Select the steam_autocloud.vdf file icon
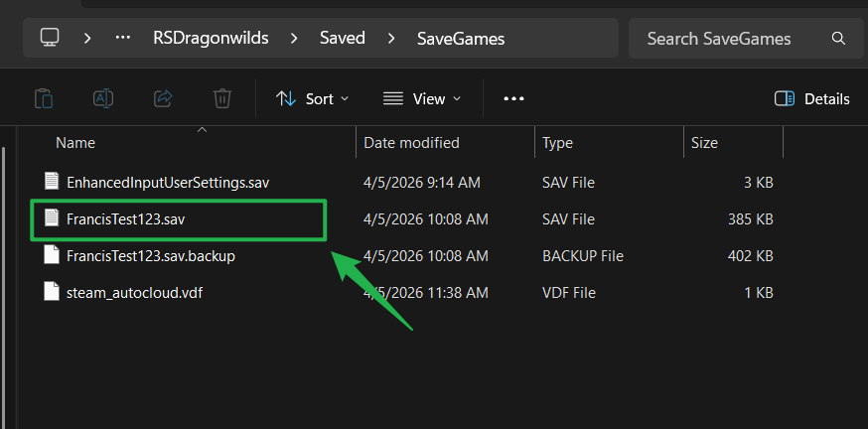The width and height of the screenshot is (868, 429). tap(52, 292)
